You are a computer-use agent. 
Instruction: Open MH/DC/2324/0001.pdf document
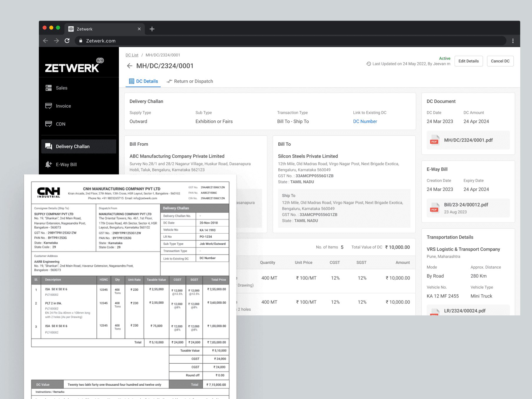point(468,140)
